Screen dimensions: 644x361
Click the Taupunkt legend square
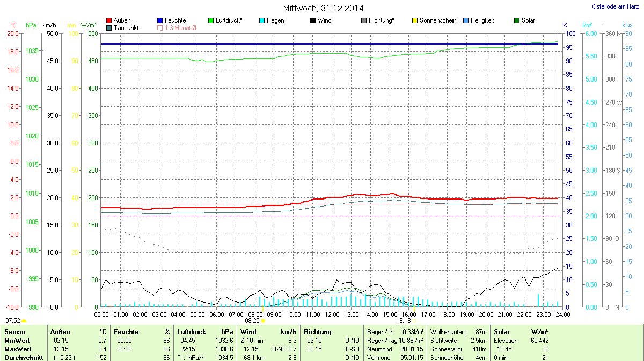(x=109, y=27)
